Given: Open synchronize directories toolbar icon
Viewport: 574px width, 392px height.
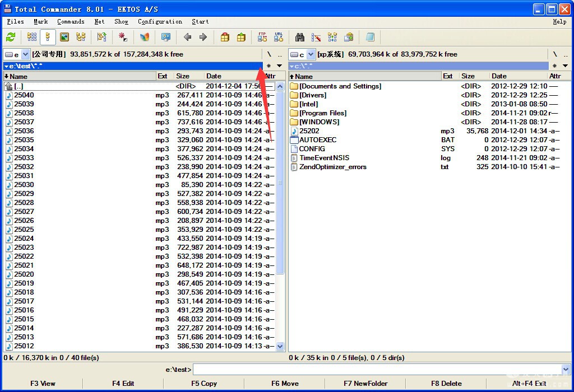Looking at the screenshot, I should 332,37.
